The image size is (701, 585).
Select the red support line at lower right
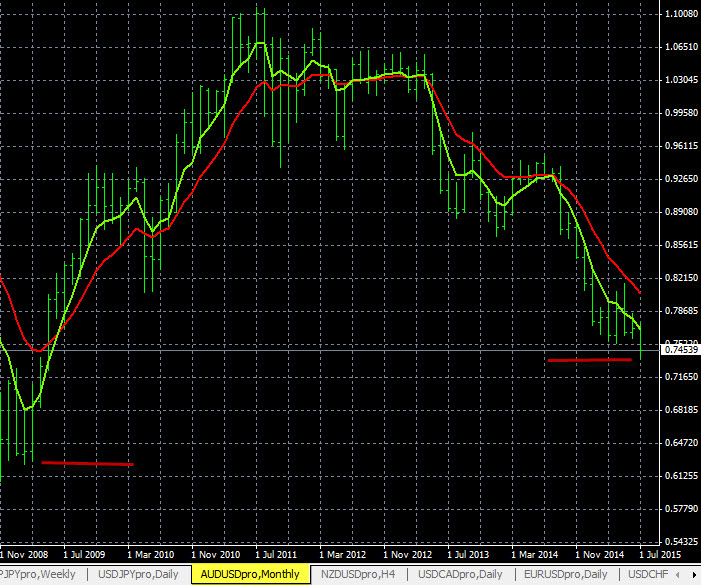click(589, 359)
